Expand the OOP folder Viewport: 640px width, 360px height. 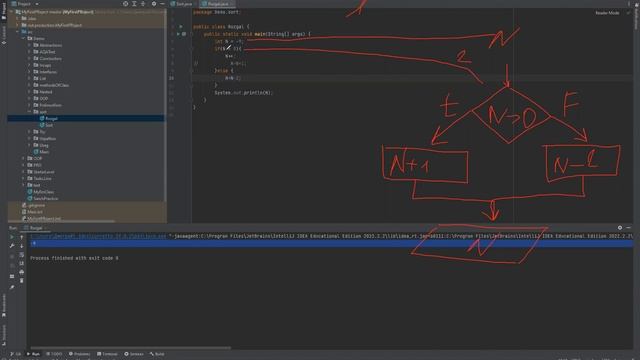click(x=24, y=158)
